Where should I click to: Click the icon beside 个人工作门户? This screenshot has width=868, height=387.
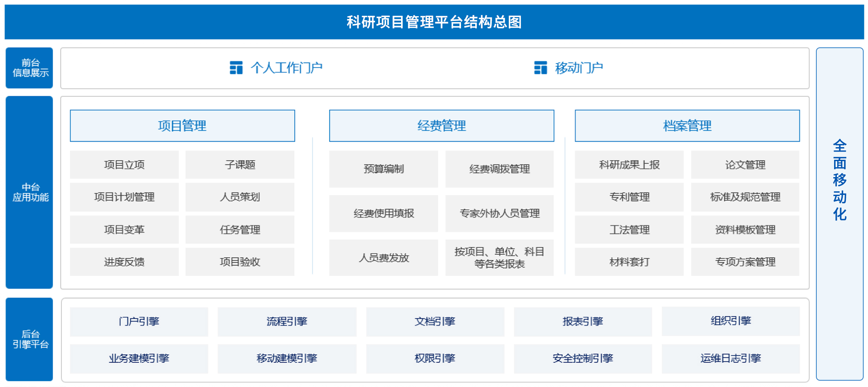point(236,68)
